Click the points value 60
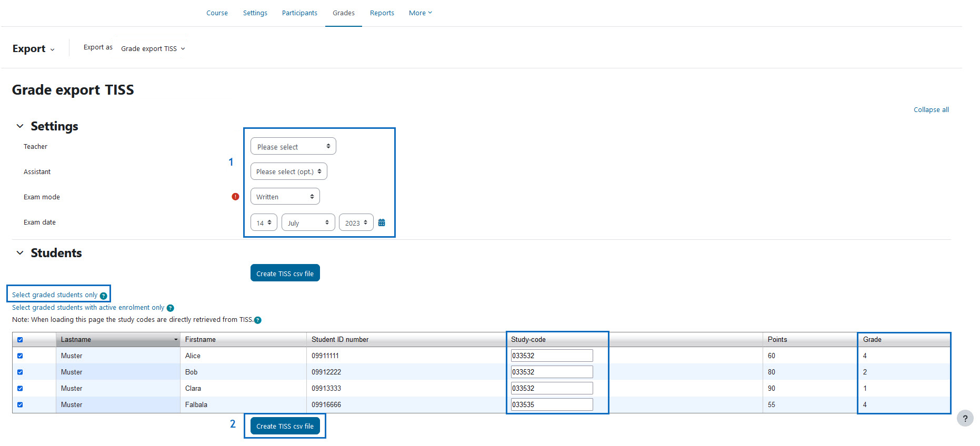Screen dimensions: 980x446 772,356
